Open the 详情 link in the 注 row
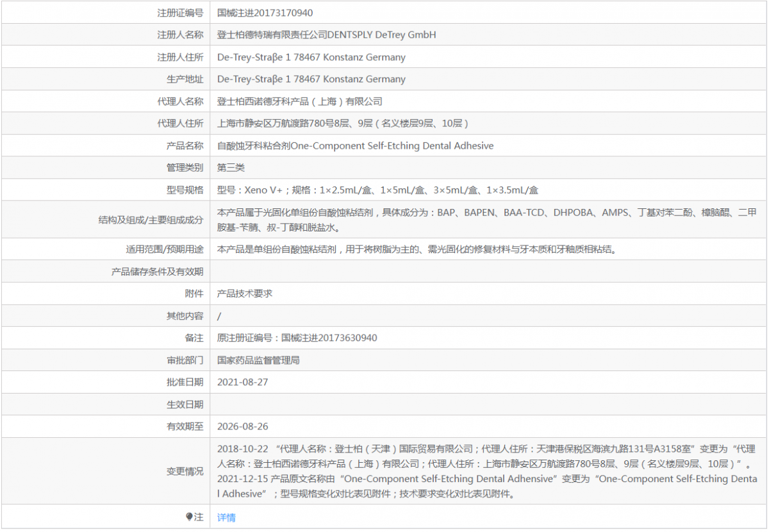 coord(226,517)
